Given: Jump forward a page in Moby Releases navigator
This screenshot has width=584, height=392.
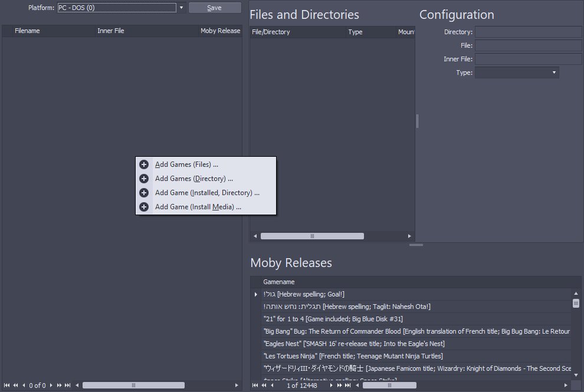Looking at the screenshot, I should 339,386.
